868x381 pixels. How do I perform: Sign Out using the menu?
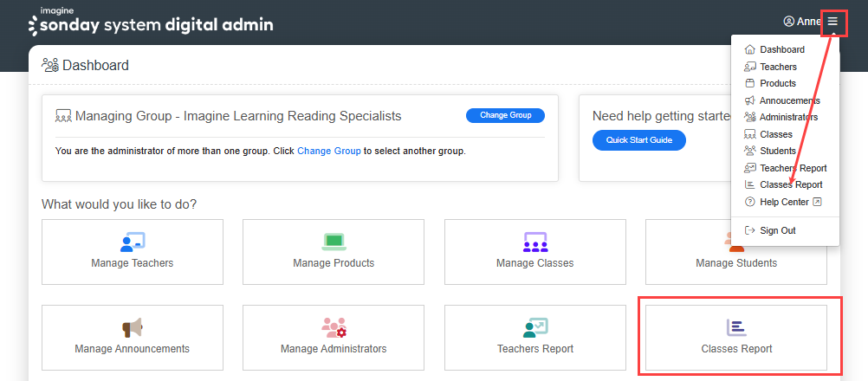[x=777, y=230]
